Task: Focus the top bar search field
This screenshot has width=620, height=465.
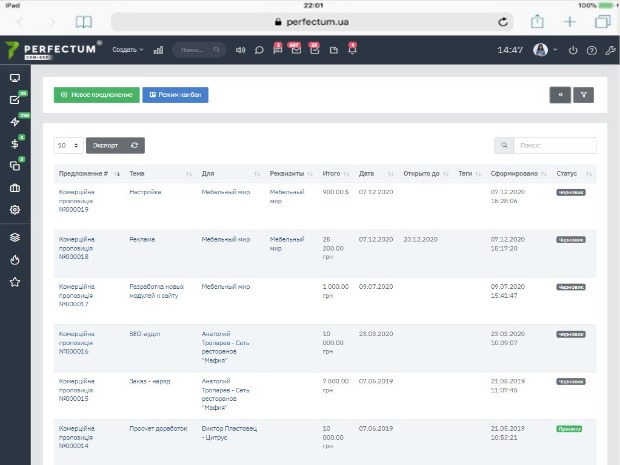Action: [199, 50]
